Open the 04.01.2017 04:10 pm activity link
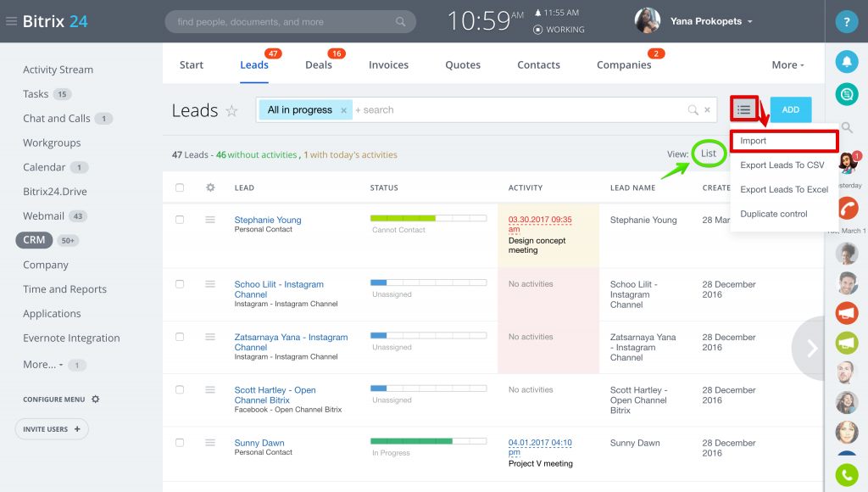 tap(540, 447)
